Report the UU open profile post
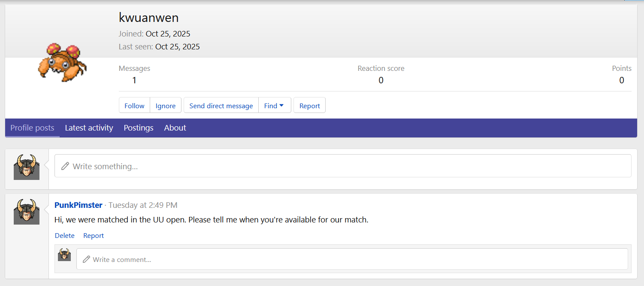This screenshot has width=644, height=286. (x=94, y=236)
